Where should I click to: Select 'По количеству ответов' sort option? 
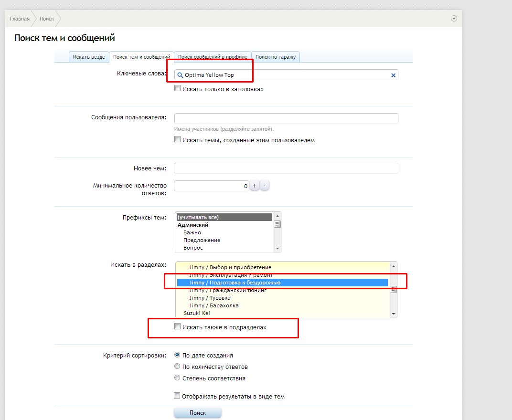[178, 367]
